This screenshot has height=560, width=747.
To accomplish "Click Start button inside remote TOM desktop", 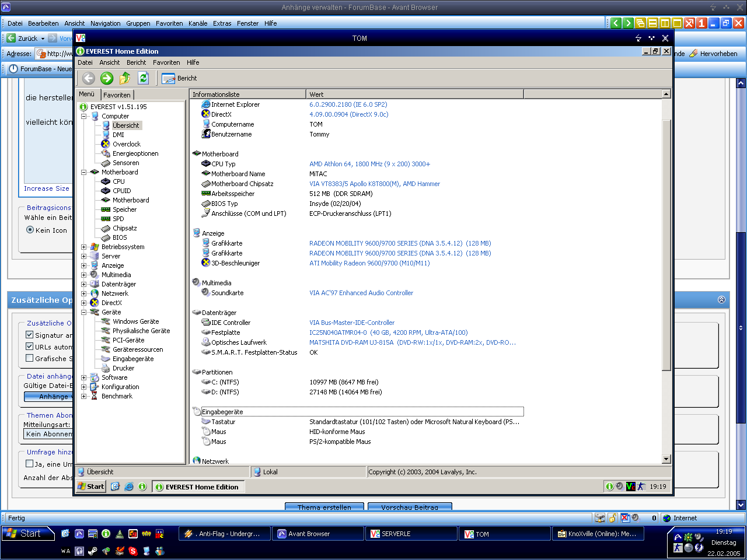I will click(91, 487).
